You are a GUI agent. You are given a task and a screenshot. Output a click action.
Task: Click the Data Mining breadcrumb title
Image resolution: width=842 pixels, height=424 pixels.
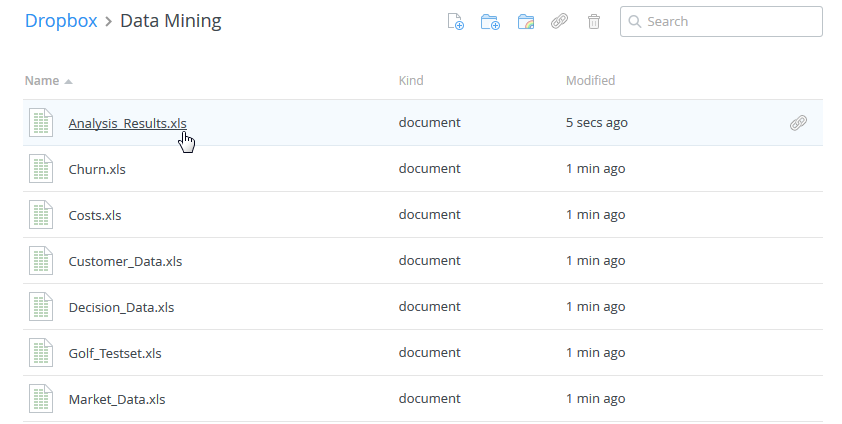(x=170, y=21)
